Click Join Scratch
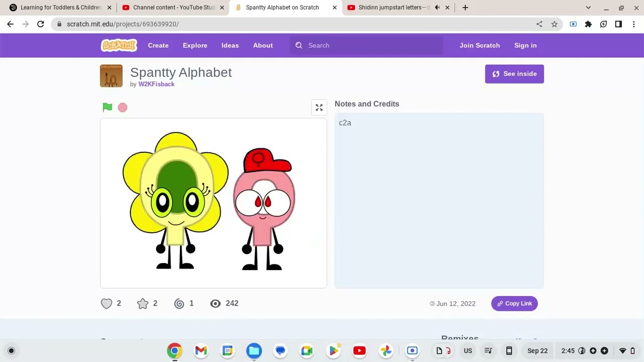This screenshot has width=644, height=362. coord(479,45)
